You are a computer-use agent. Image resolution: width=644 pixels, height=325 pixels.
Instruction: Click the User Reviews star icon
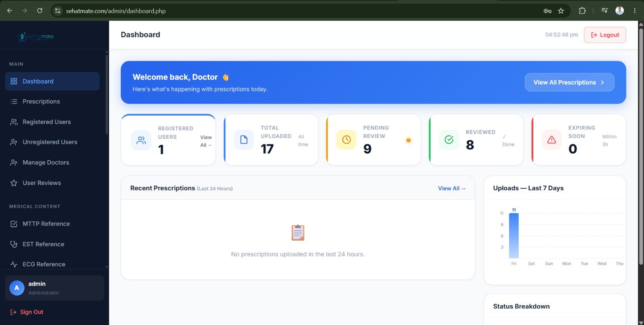14,183
